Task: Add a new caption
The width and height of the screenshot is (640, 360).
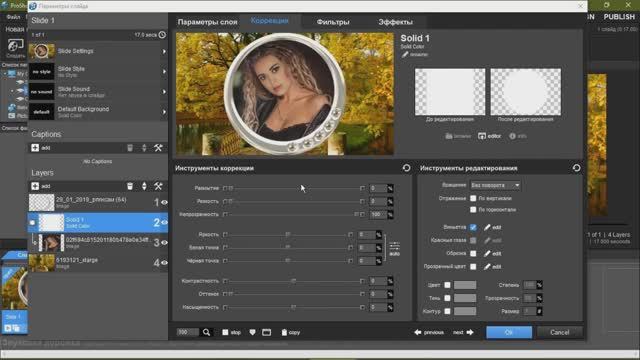Action: [40, 148]
